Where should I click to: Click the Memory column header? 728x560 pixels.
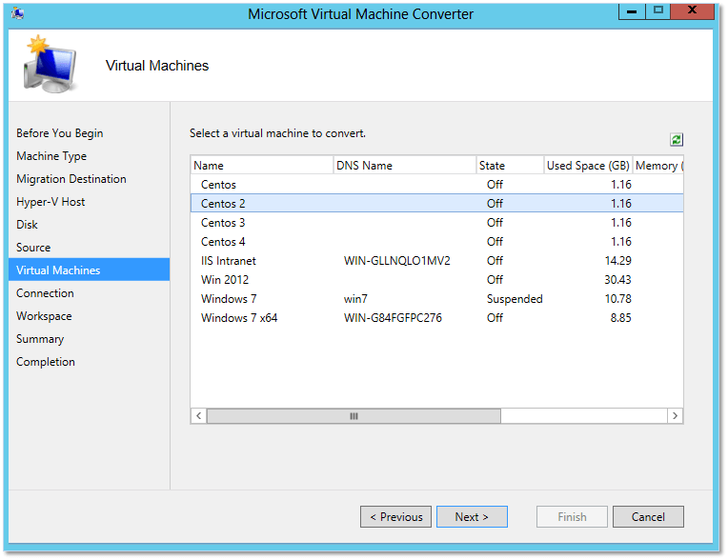coord(658,165)
